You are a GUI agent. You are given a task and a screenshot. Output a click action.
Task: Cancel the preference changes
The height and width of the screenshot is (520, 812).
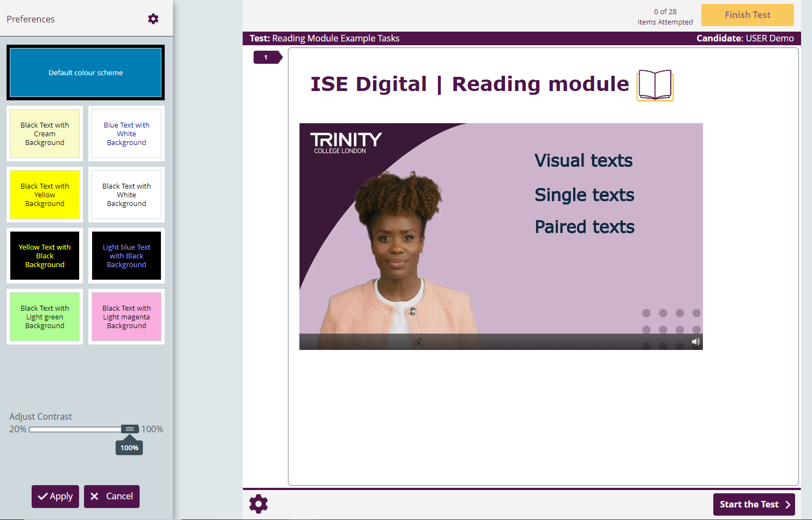click(112, 497)
